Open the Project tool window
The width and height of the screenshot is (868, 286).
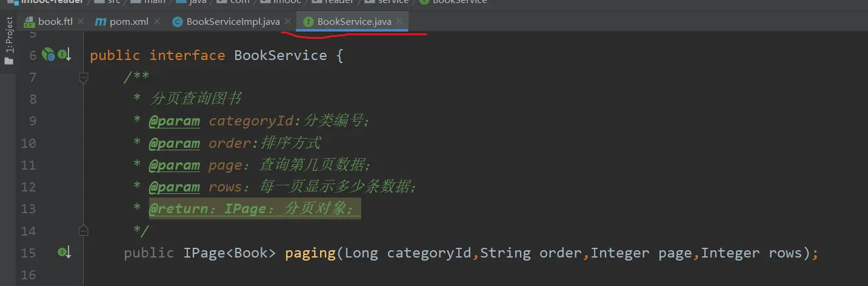pos(8,41)
